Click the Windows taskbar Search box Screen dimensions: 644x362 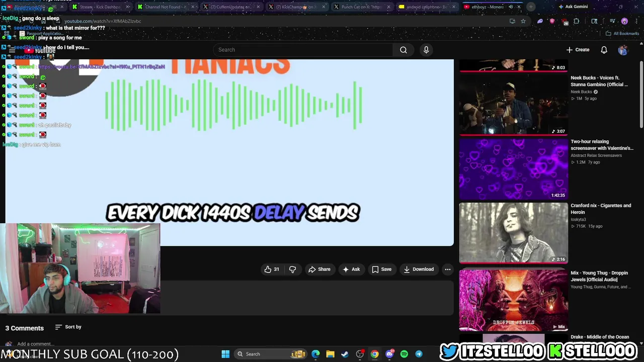coord(271,354)
